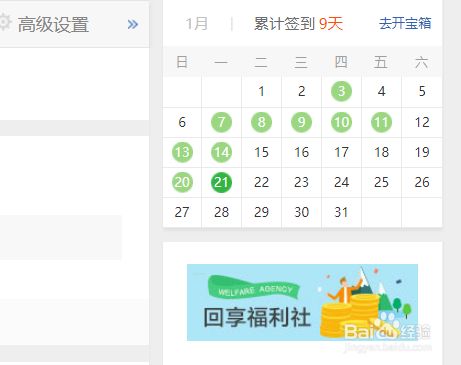461x365 pixels.
Task: Click calendar date 31
Action: tap(341, 212)
